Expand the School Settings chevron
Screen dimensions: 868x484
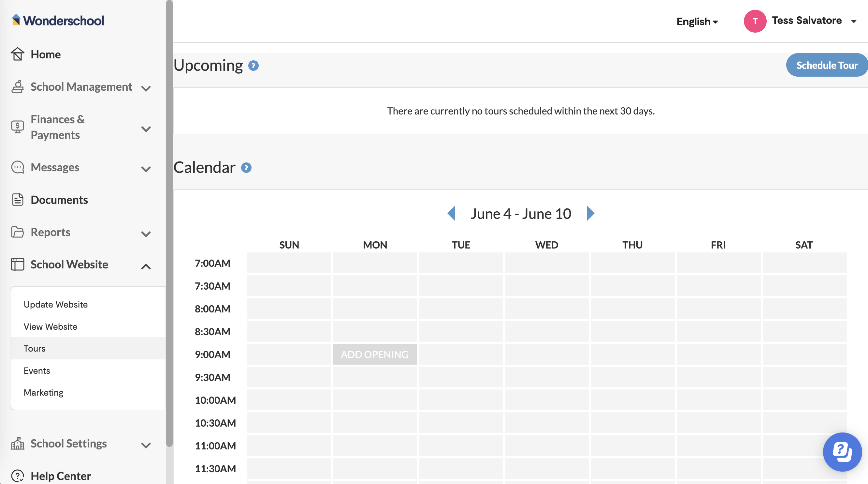(146, 445)
